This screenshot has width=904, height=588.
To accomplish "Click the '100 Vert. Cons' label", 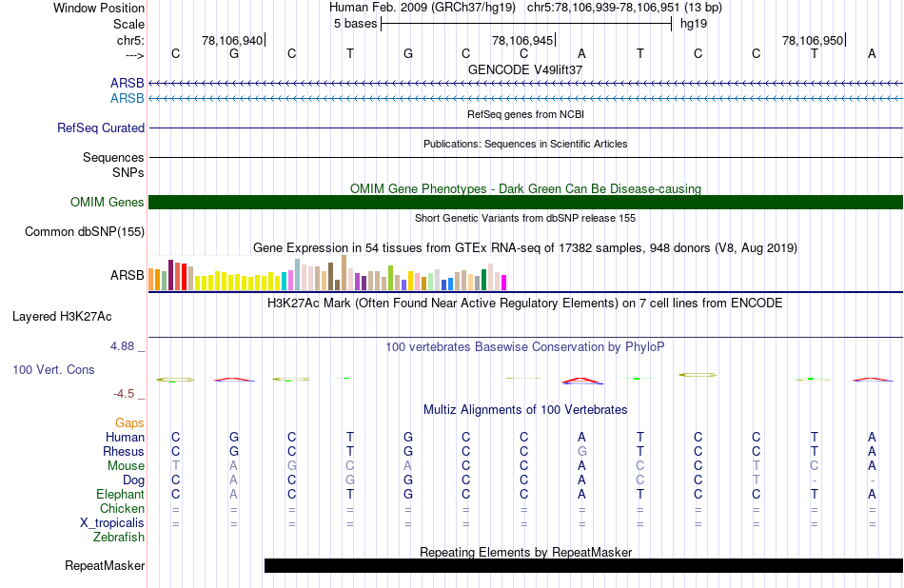I will click(53, 370).
